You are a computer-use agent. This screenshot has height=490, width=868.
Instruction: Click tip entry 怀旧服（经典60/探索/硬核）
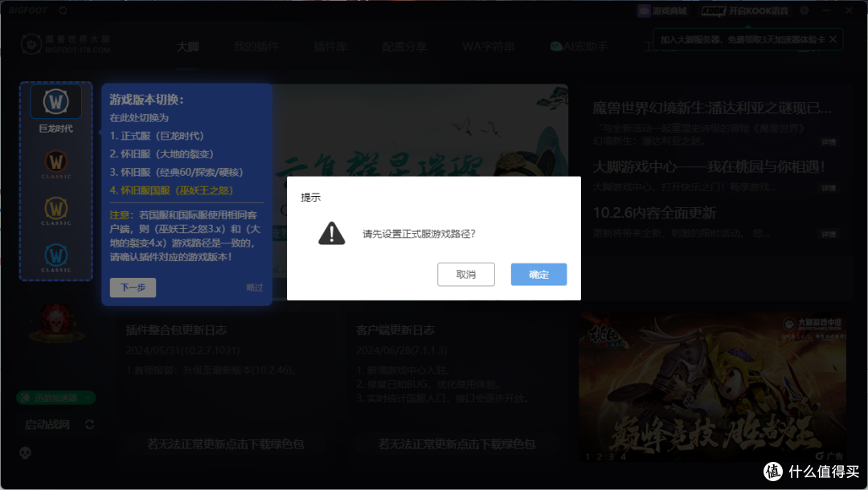[176, 172]
